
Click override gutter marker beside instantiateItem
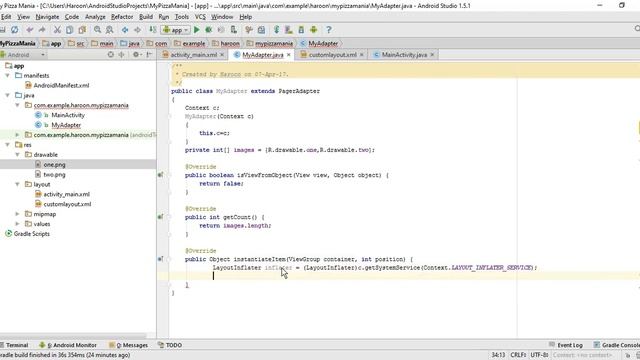[160, 259]
